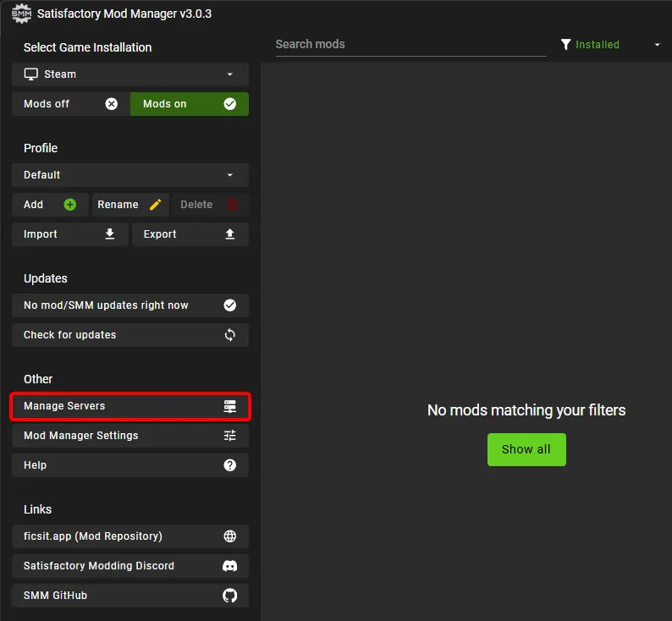Click the arrow next to Installed filter
672x621 pixels.
click(657, 45)
